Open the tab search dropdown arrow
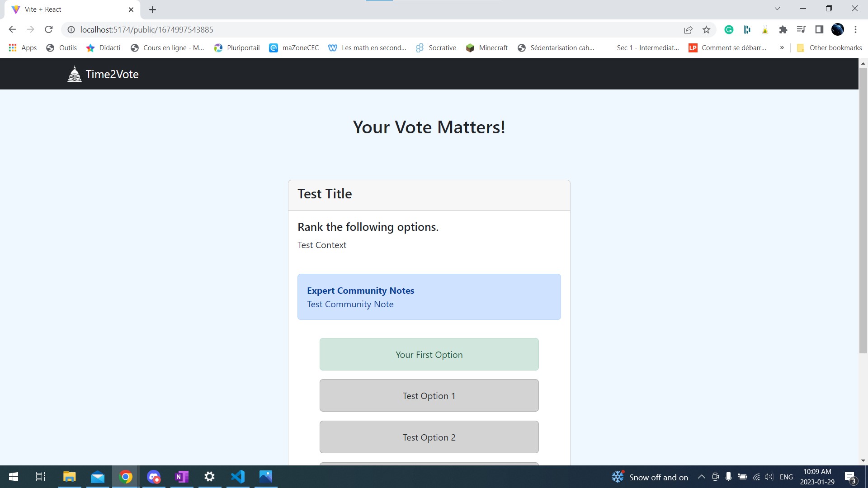The width and height of the screenshot is (868, 488). pos(777,9)
